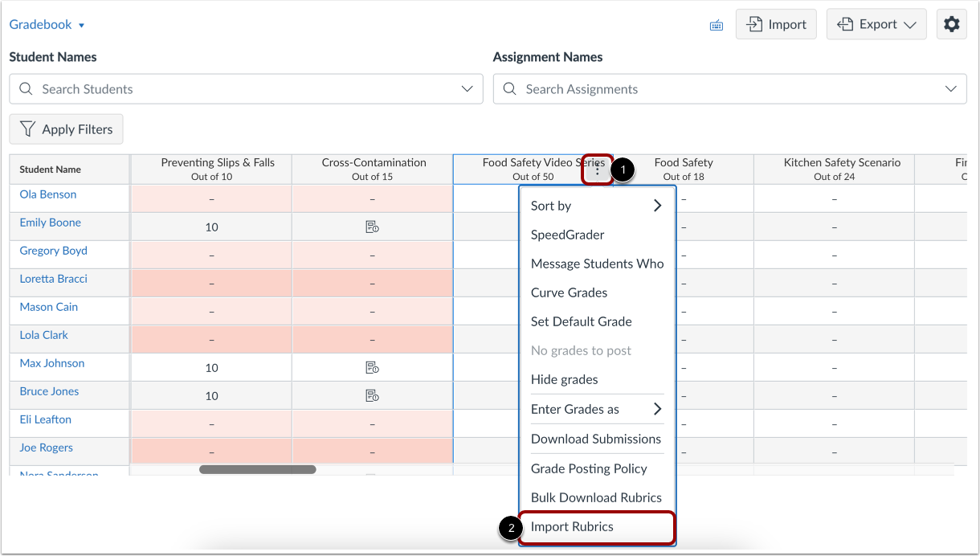Select SpeedGrader from the menu
The image size is (980, 556).
click(597, 235)
